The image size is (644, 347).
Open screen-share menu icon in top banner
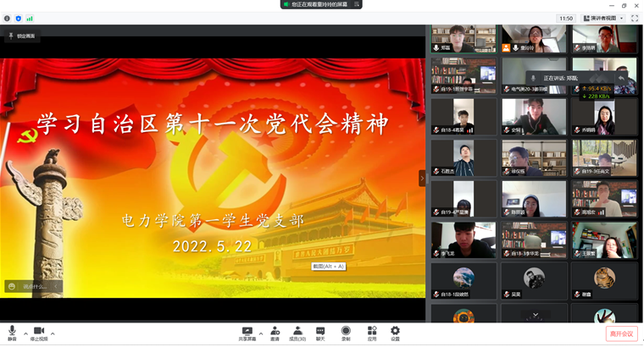(356, 4)
